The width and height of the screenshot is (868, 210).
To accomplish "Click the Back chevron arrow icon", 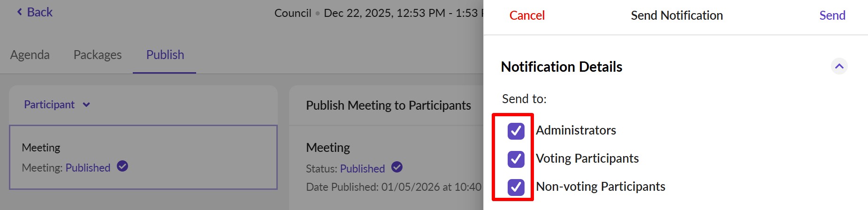I will coord(20,12).
